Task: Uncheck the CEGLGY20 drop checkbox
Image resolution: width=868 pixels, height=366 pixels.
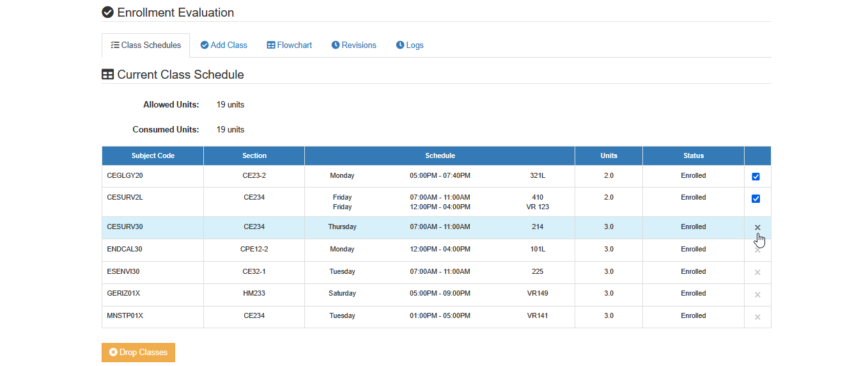Action: pyautogui.click(x=756, y=177)
